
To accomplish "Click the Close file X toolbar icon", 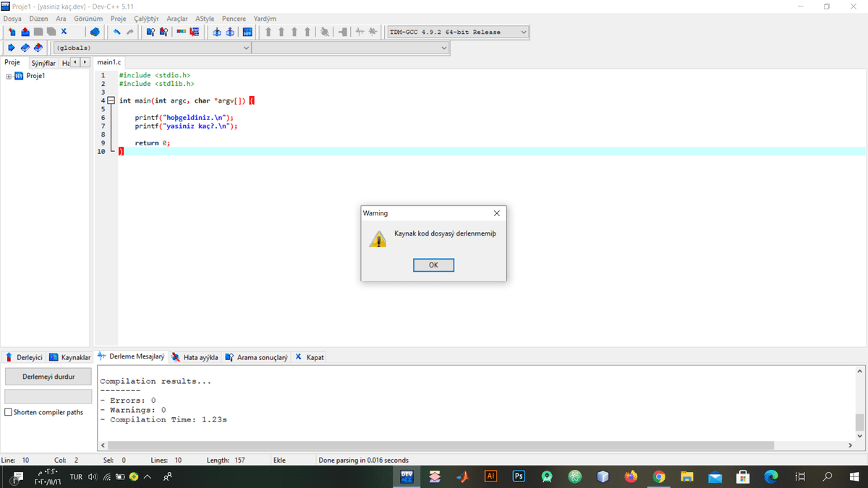I will tap(64, 32).
